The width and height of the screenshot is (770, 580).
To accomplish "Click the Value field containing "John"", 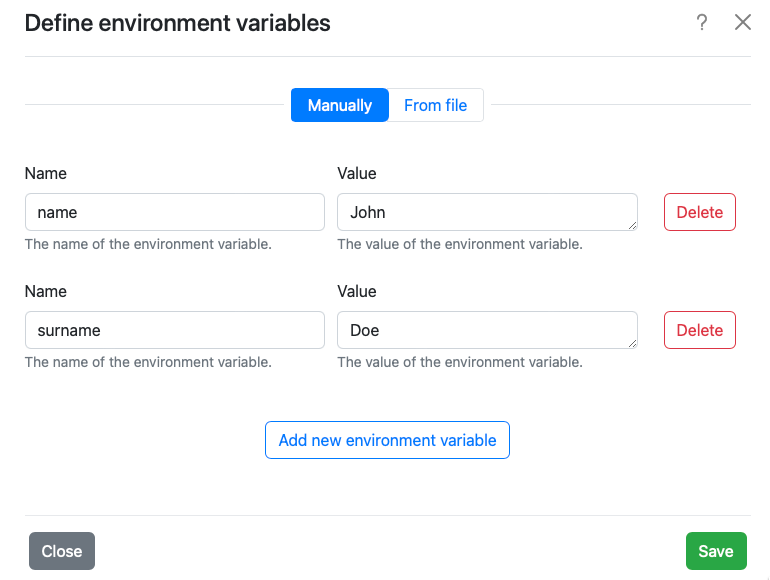I will pos(487,212).
